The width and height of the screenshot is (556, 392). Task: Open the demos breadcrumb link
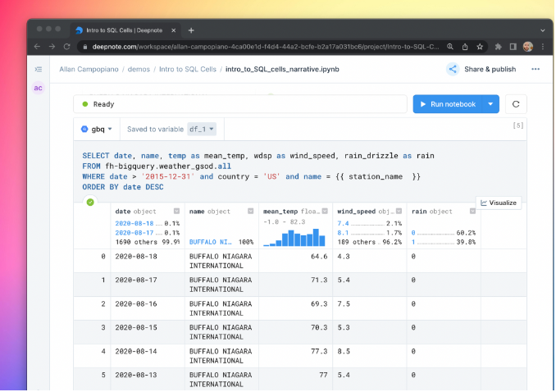139,69
